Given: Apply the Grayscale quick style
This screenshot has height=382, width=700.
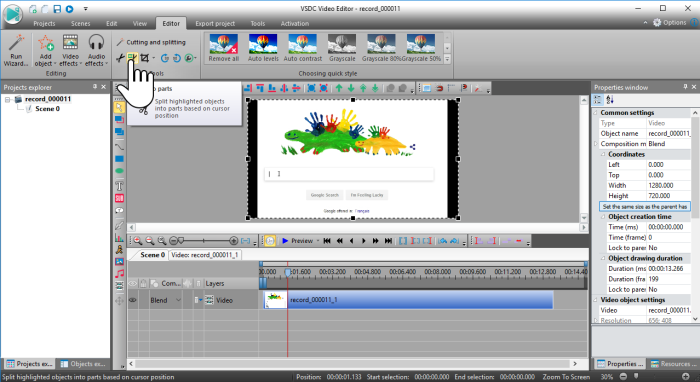Looking at the screenshot, I should (342, 48).
